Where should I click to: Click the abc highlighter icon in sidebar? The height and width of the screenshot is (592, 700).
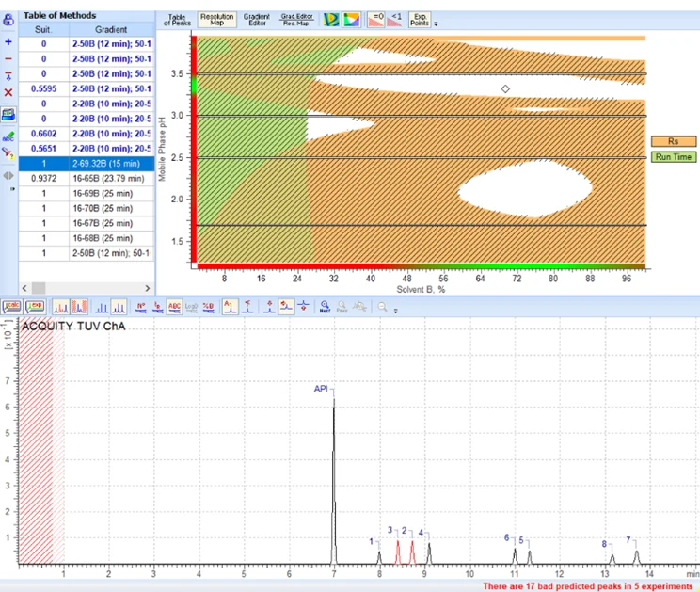[x=8, y=136]
